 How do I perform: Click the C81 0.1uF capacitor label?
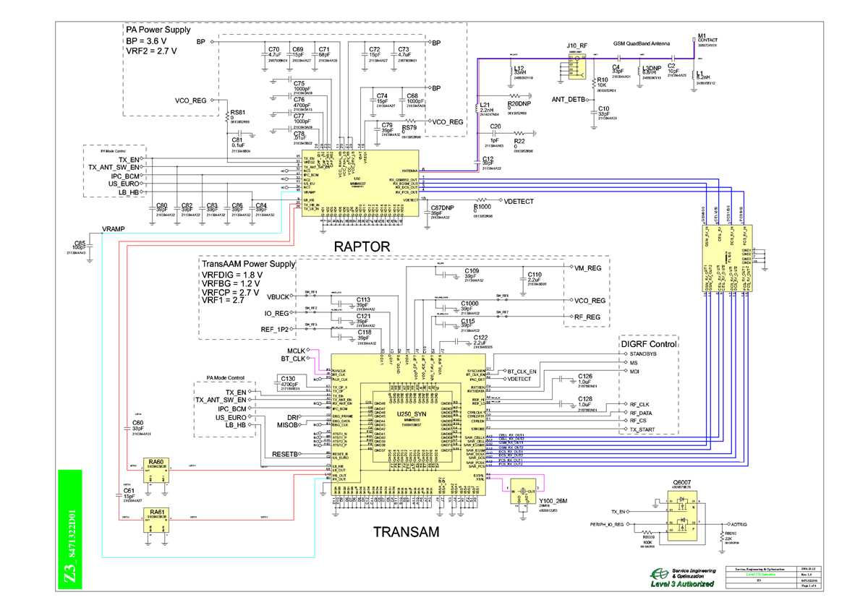click(x=237, y=142)
